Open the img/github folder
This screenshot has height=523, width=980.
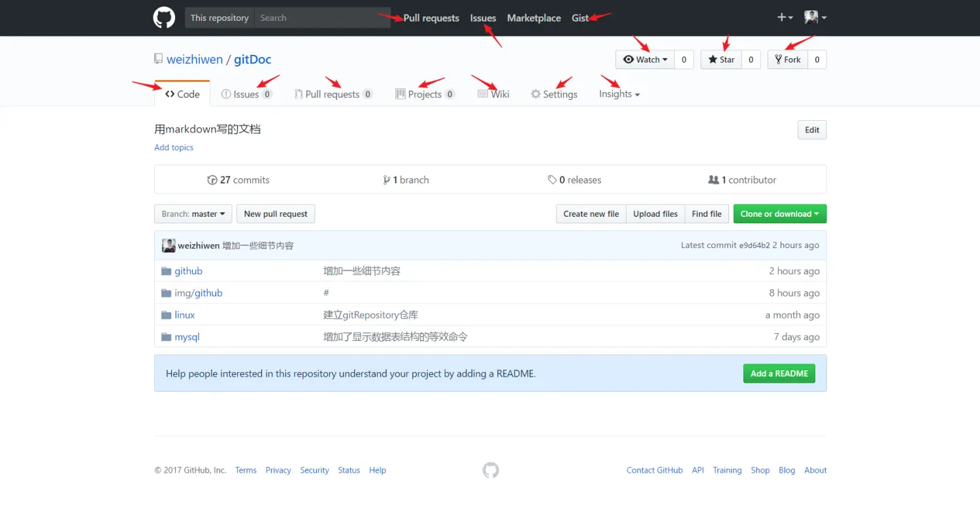(x=199, y=293)
